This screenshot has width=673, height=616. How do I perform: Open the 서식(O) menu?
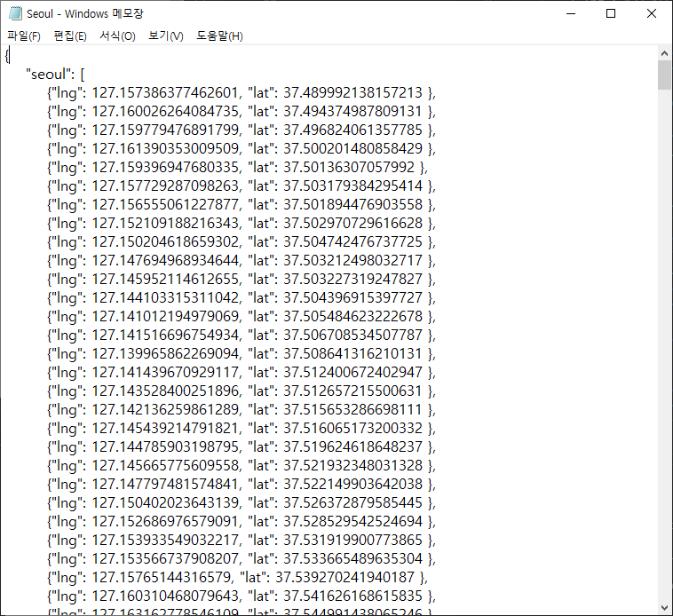click(x=117, y=36)
